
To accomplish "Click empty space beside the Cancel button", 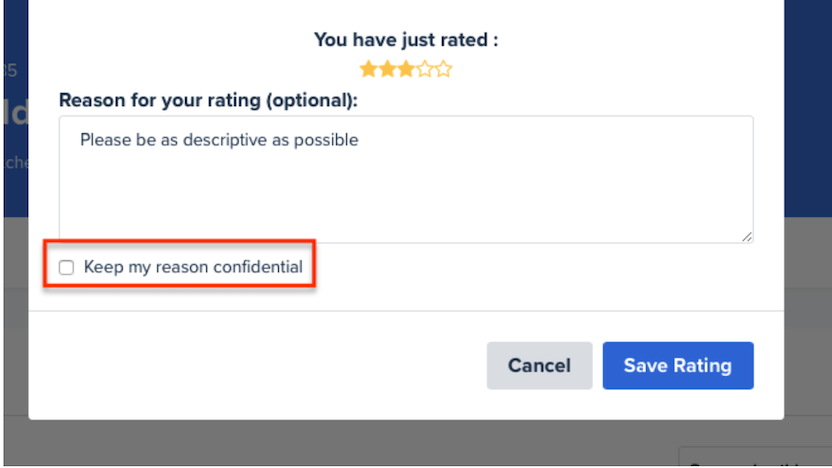I will (x=300, y=366).
